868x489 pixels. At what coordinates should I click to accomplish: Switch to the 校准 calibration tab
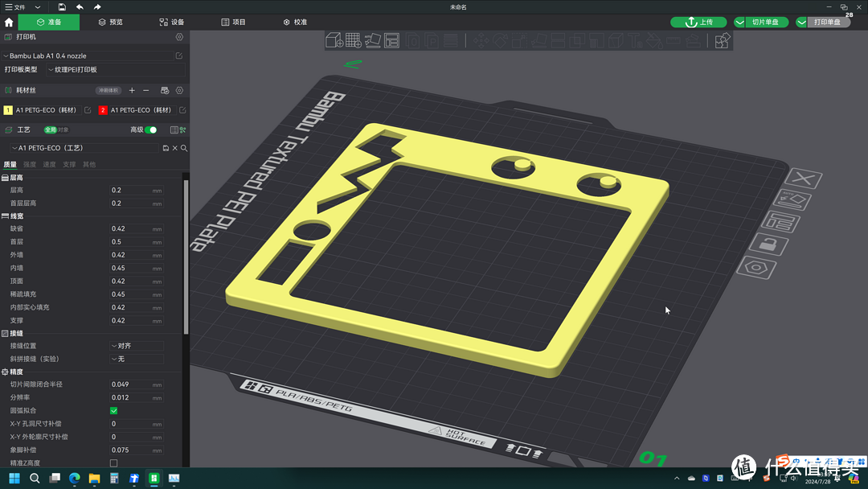pos(295,23)
